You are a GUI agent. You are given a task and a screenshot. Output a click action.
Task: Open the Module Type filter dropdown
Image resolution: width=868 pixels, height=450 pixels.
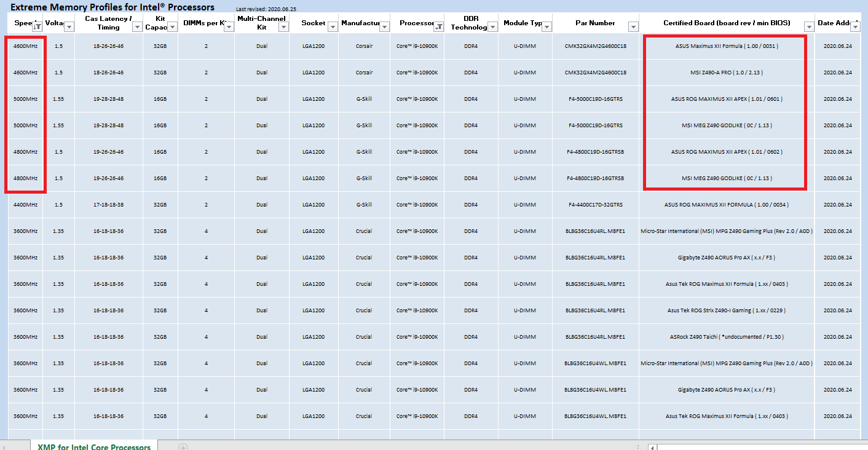pos(547,27)
